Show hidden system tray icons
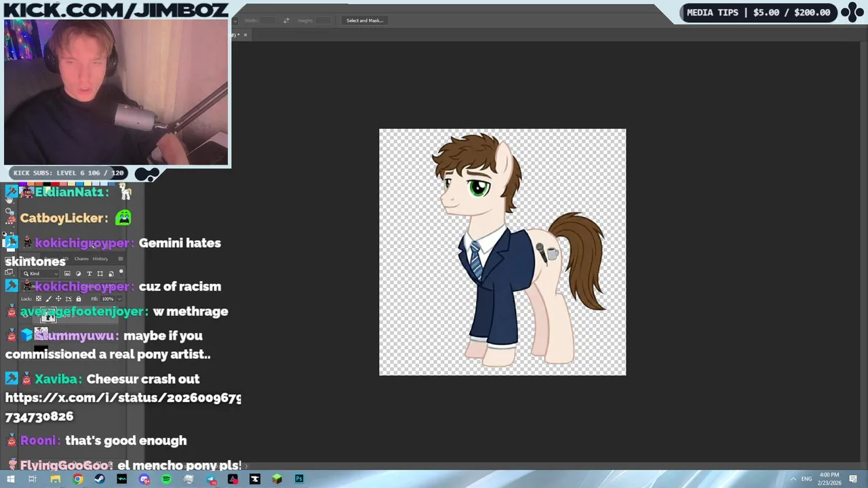The image size is (868, 488). point(793,479)
